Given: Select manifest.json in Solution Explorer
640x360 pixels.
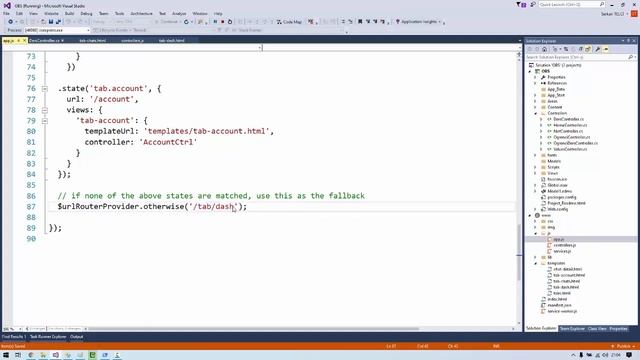Looking at the screenshot, I should tap(559, 305).
